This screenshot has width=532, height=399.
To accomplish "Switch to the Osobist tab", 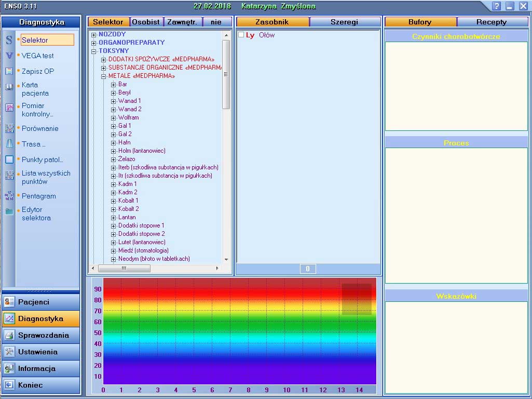I will coord(146,22).
